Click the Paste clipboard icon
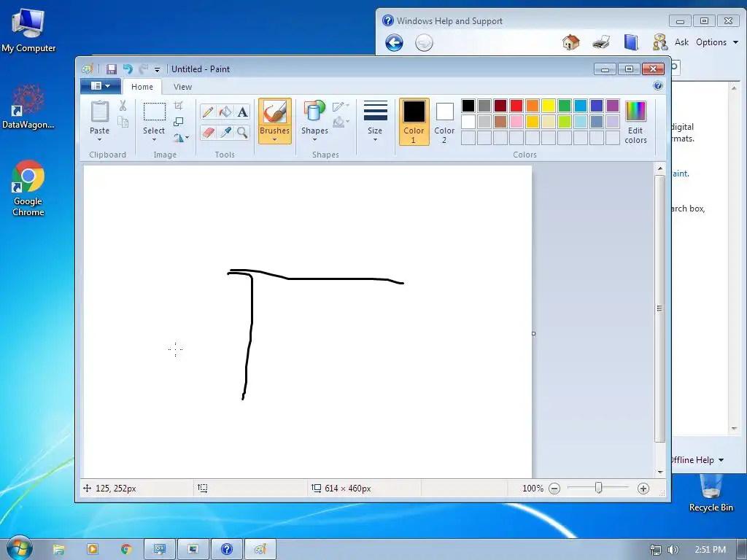 click(99, 112)
